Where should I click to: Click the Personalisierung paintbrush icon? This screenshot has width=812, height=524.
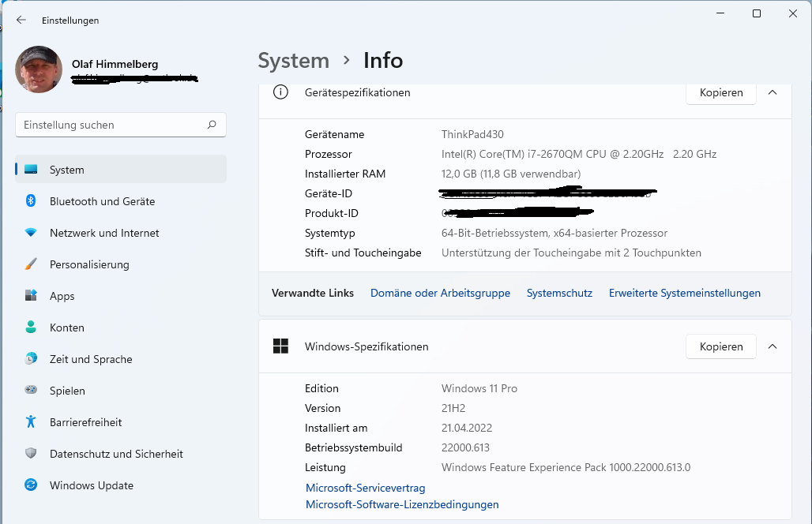[31, 264]
